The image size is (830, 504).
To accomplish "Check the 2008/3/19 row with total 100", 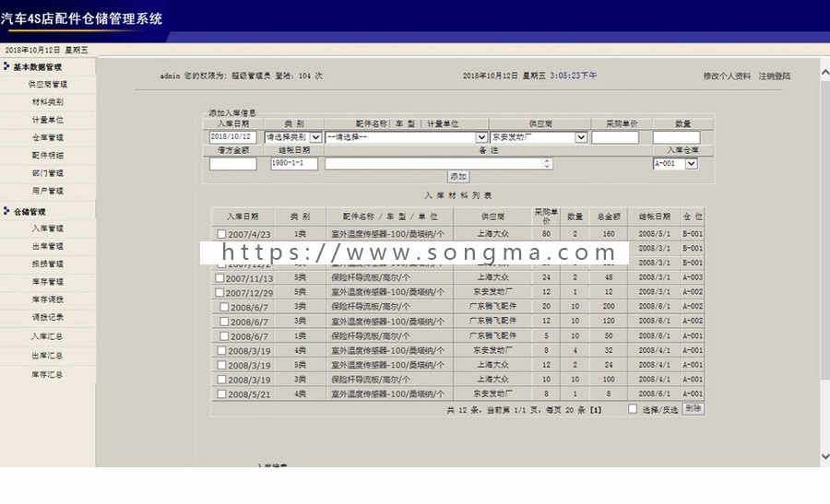I will point(221,380).
